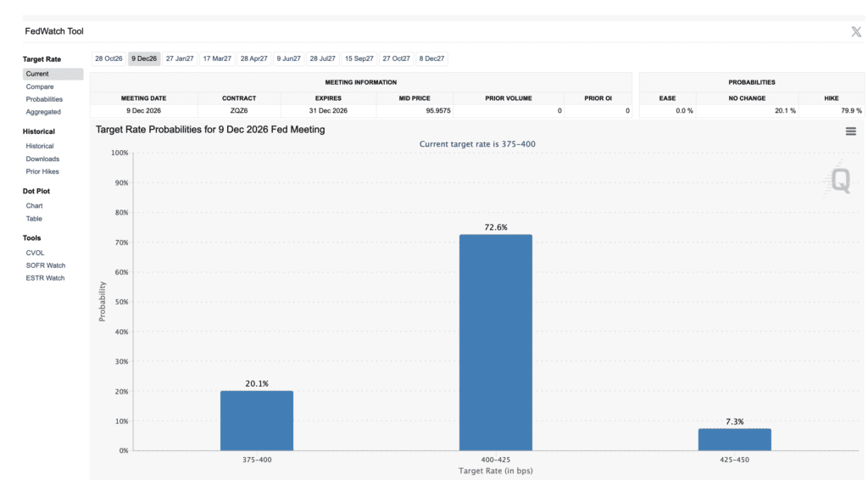Click the 72.6% bar label
Viewport: 868px width, 480px height.
click(496, 227)
